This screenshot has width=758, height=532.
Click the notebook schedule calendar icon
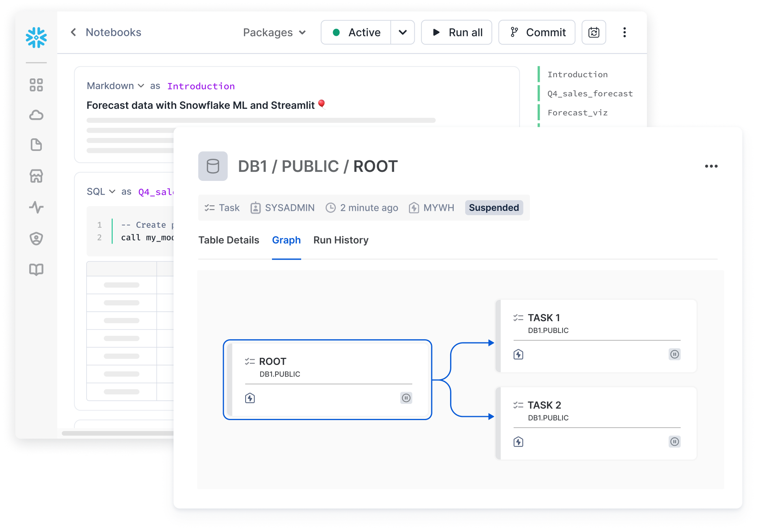[x=594, y=32]
